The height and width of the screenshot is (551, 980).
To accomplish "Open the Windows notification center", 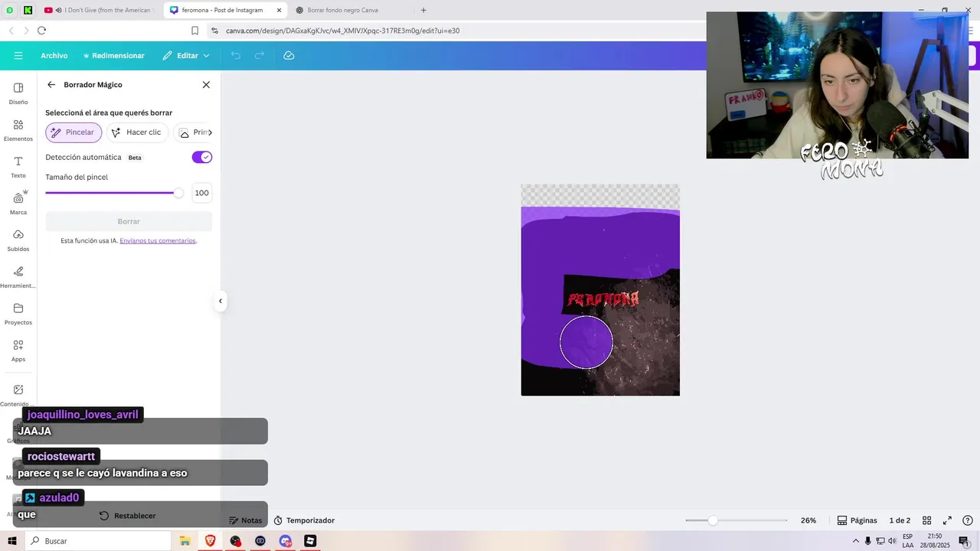I will click(963, 541).
